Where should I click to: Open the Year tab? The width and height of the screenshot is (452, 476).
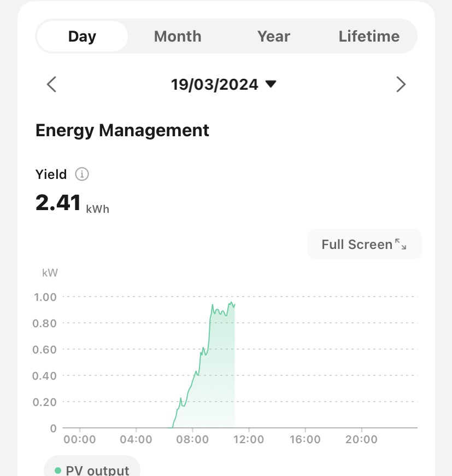point(273,37)
